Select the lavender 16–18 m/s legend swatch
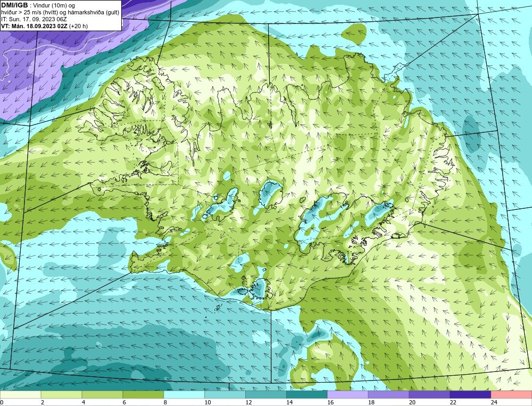Screen dimensions: 532x406 tap(348, 395)
